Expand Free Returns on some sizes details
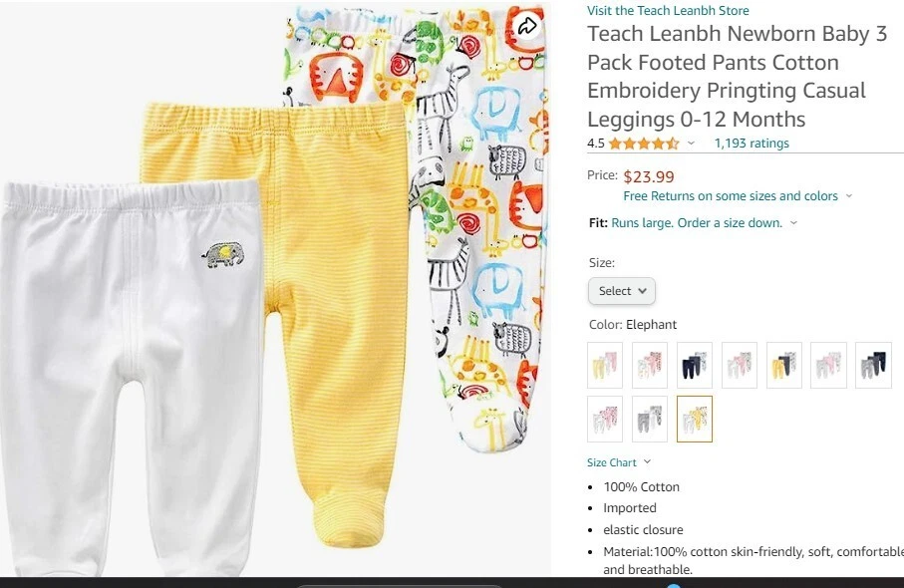The image size is (904, 588). [738, 196]
